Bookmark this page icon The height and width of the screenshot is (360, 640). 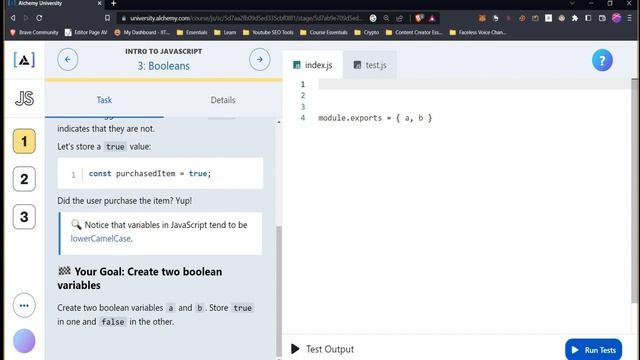point(107,18)
